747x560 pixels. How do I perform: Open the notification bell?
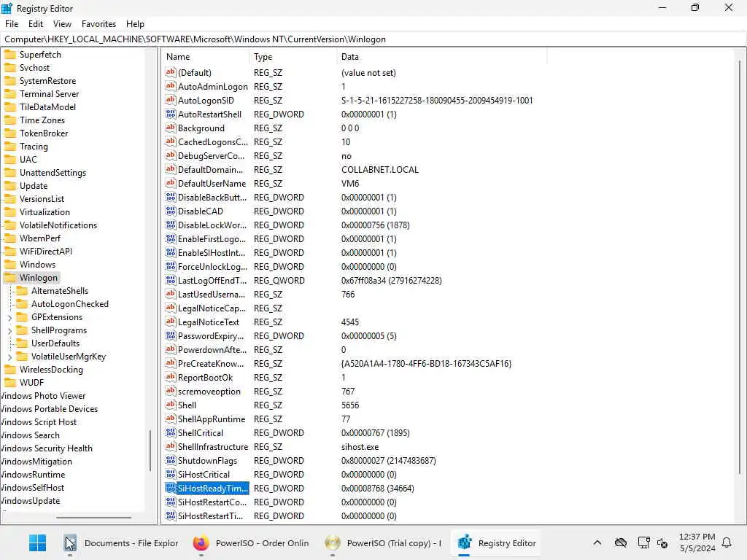coord(727,542)
